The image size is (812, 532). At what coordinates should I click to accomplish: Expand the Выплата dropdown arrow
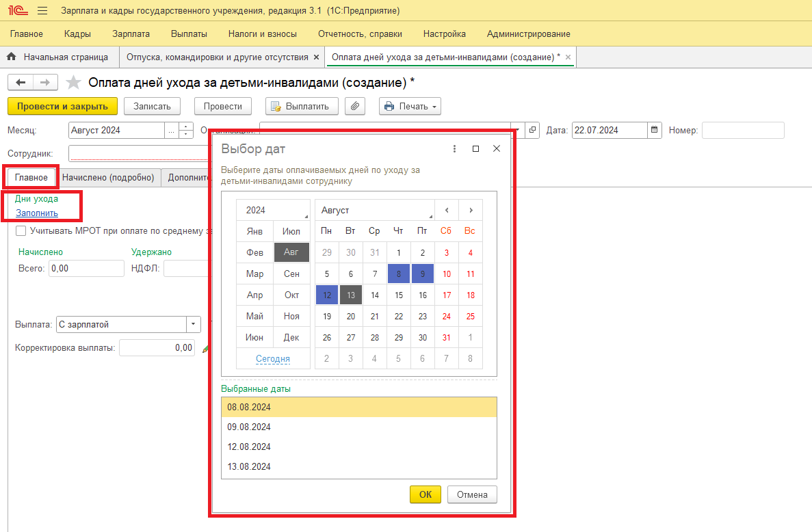pos(193,325)
